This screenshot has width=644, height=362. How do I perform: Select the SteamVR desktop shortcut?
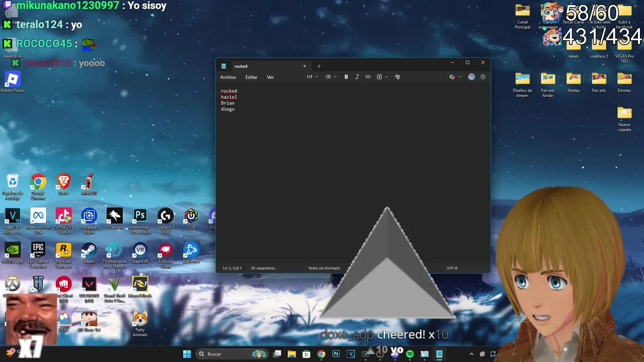click(140, 253)
